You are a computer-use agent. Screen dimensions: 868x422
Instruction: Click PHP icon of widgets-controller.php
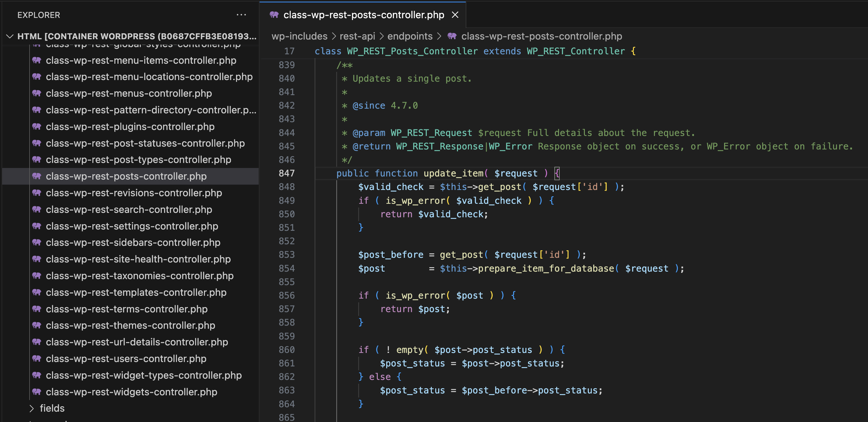[37, 392]
